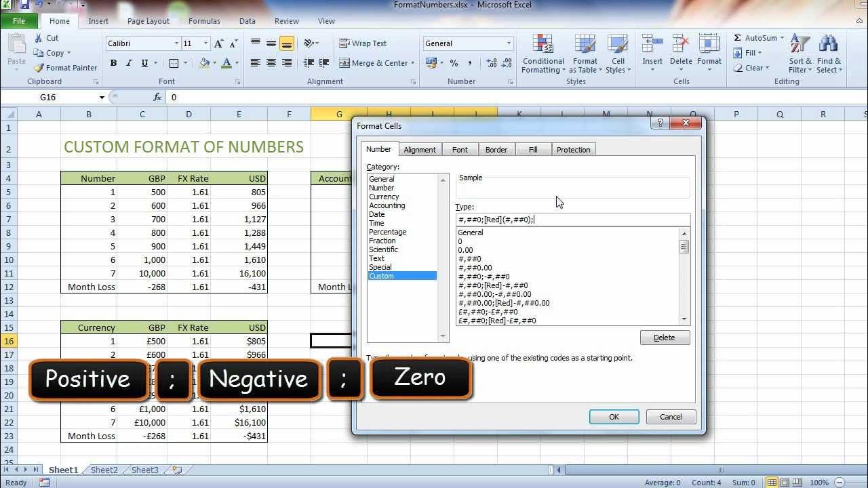Toggle Italic formatting

tap(128, 63)
